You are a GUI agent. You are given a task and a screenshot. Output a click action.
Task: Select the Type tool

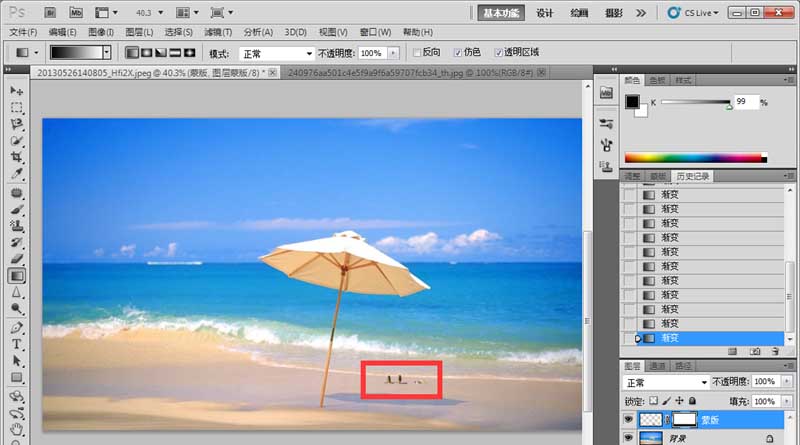click(x=17, y=344)
